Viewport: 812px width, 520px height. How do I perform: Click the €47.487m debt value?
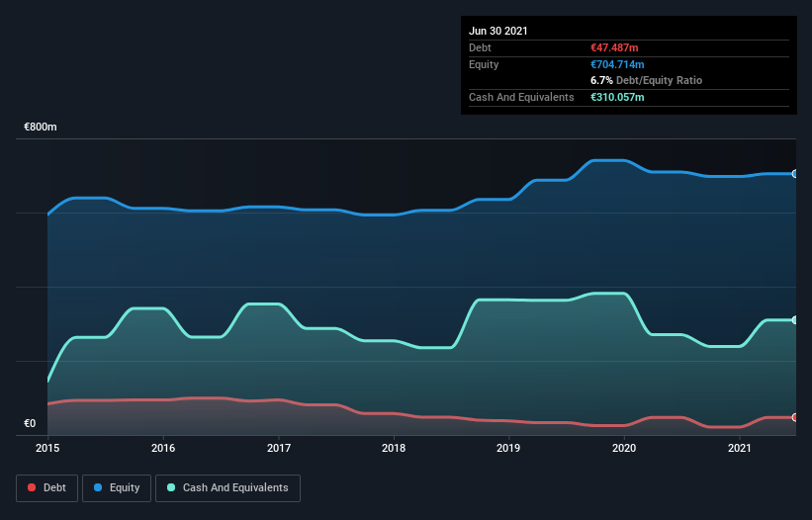click(615, 47)
